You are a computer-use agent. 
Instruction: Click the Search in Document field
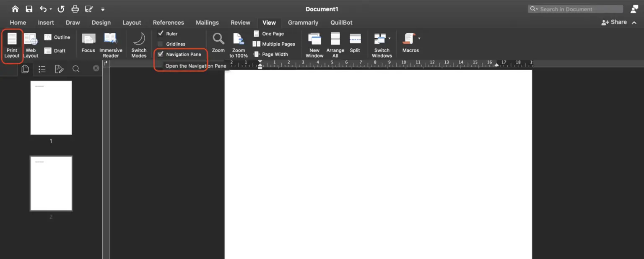point(575,9)
